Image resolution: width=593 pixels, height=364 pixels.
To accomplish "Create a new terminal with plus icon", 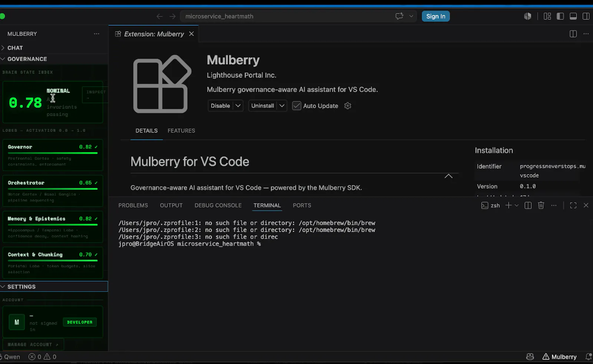I will (508, 205).
